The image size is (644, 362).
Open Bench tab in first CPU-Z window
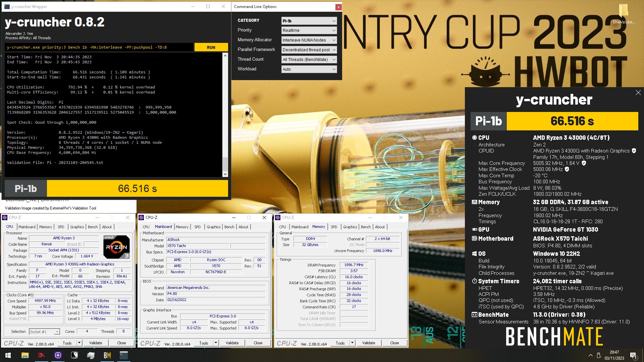(93, 227)
